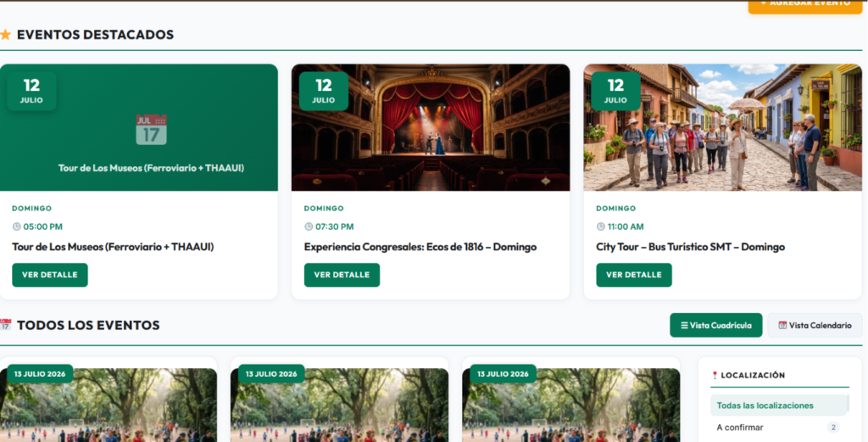Screen dimensions: 868x442
Task: Open Ver Detalle for Experiencia Congresales
Action: pyautogui.click(x=342, y=275)
